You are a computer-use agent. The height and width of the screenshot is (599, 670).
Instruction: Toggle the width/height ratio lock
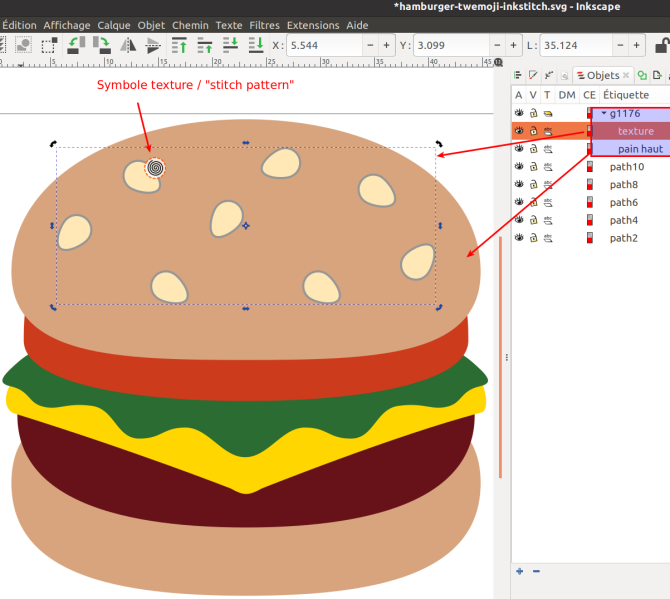click(662, 45)
